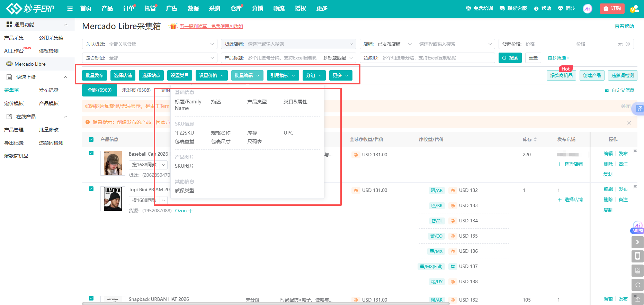Open the 分组 dropdown button

[314, 75]
